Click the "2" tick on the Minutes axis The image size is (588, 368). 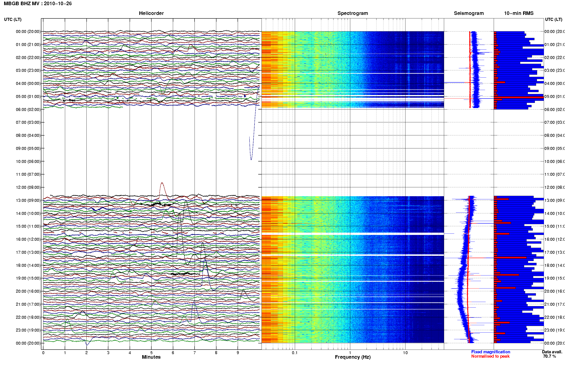click(87, 353)
